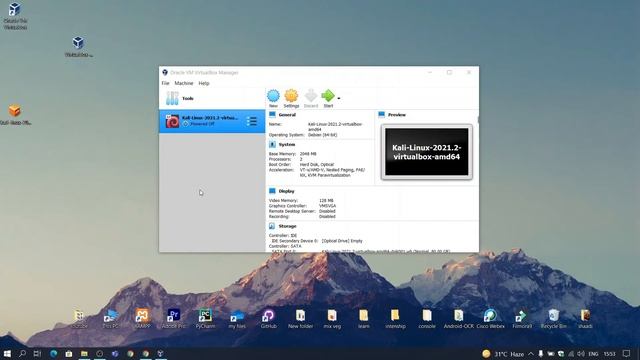Start the VM with the green arrow
This screenshot has width=640, height=360.
pos(328,98)
